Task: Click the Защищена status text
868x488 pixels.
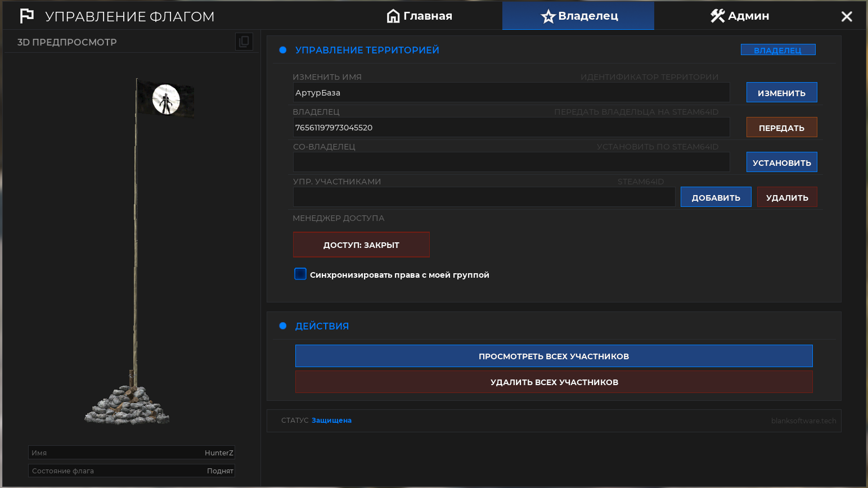Action: [x=331, y=421]
